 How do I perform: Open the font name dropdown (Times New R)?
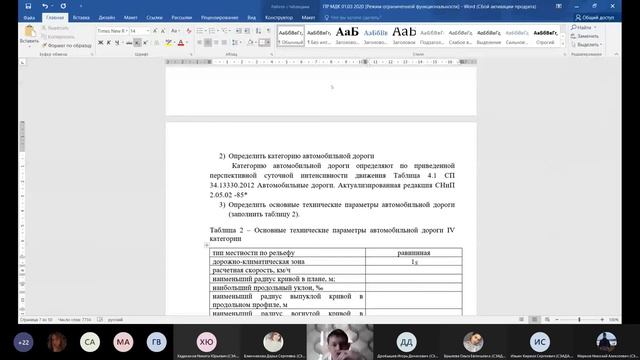[127, 31]
